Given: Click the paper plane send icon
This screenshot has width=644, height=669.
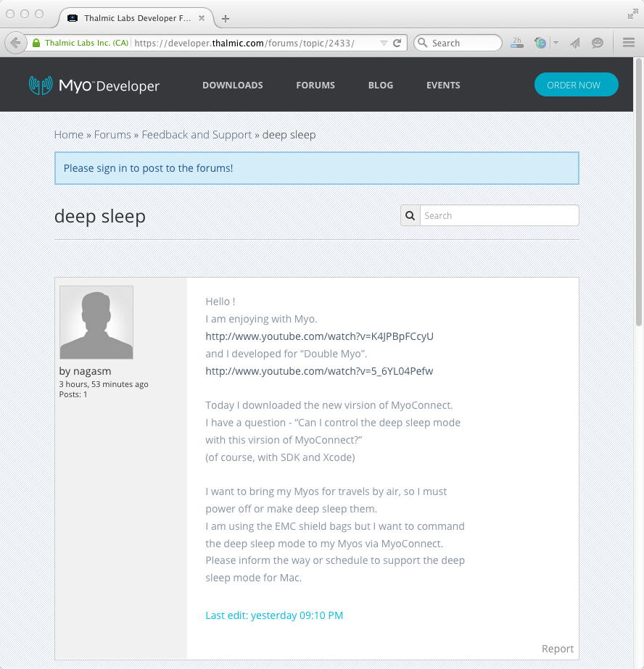Looking at the screenshot, I should [x=575, y=43].
